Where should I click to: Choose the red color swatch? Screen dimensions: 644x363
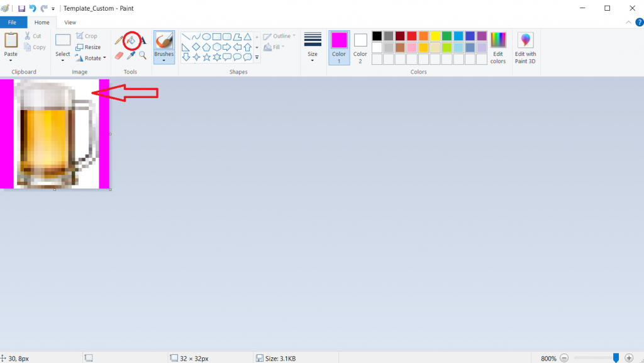click(411, 36)
